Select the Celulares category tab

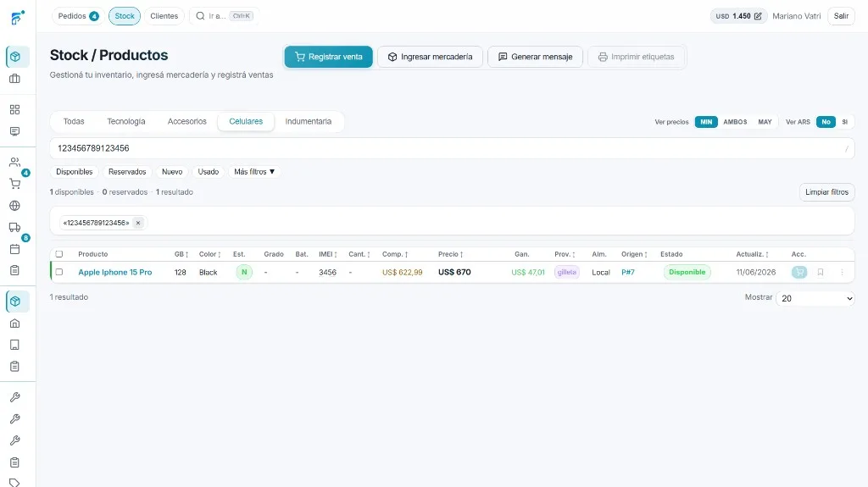pyautogui.click(x=246, y=121)
